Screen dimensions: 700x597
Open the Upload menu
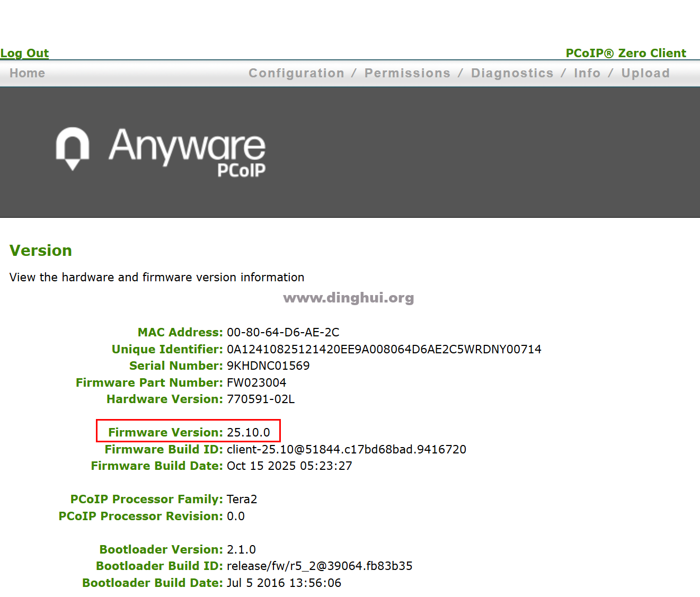tap(645, 73)
